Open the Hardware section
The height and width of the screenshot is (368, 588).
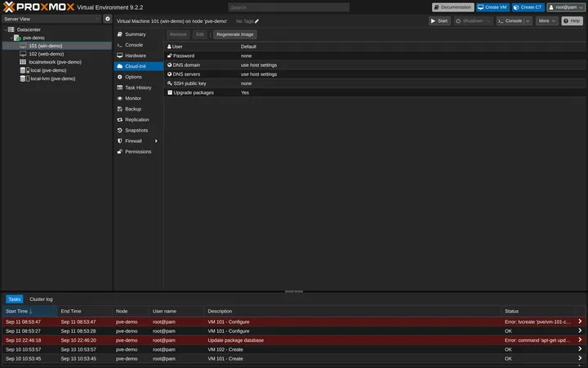pyautogui.click(x=139, y=56)
